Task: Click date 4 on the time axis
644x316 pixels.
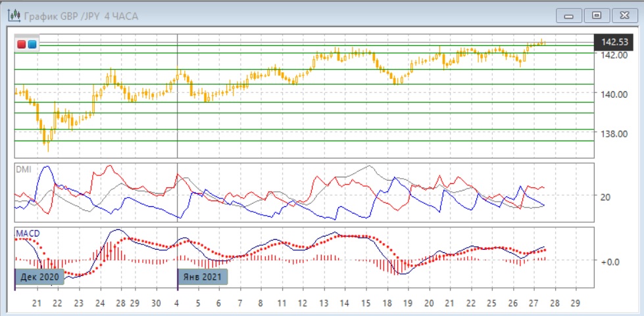Action: click(x=178, y=304)
